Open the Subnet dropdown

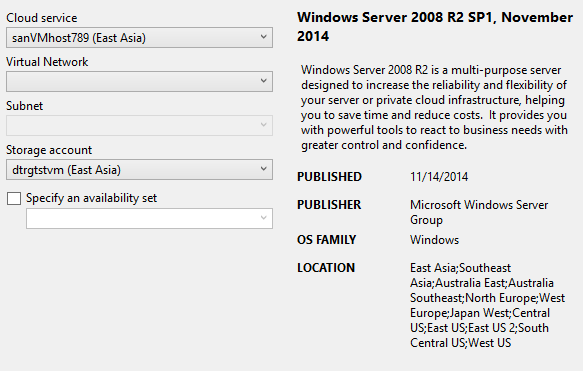(139, 125)
